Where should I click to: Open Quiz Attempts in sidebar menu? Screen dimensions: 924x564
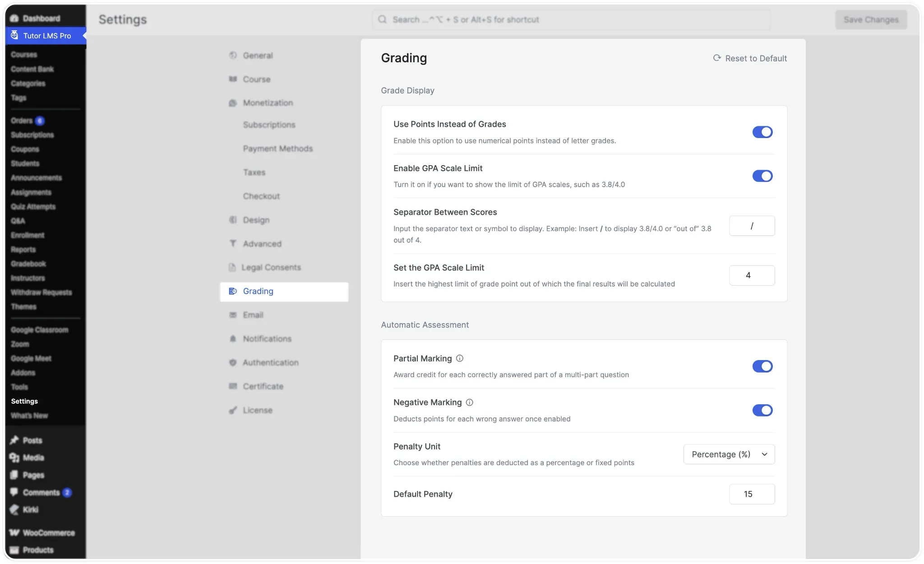(33, 207)
